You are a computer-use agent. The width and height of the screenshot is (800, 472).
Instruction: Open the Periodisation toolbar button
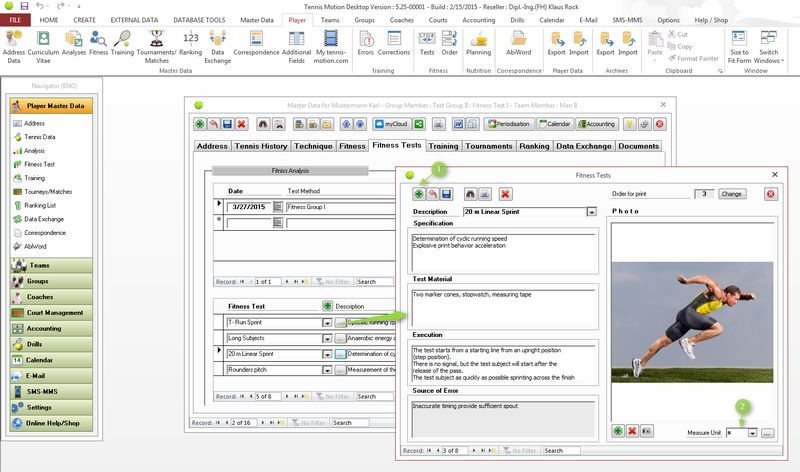[x=509, y=124]
